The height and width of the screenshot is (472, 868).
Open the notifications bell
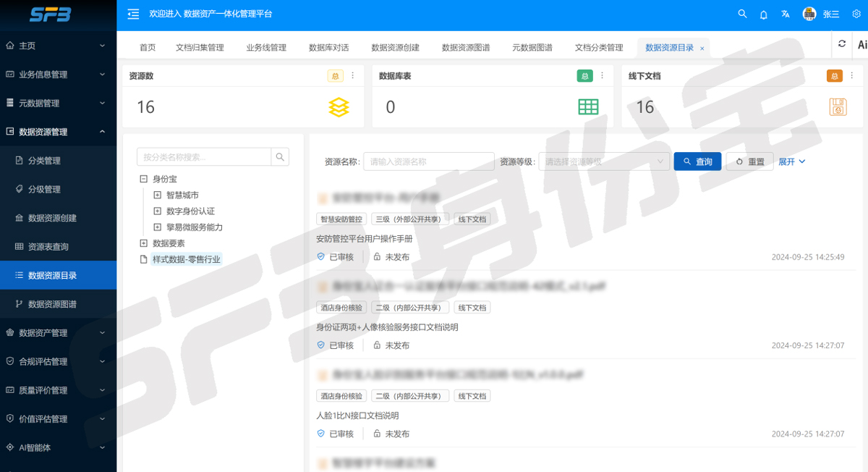(x=763, y=14)
